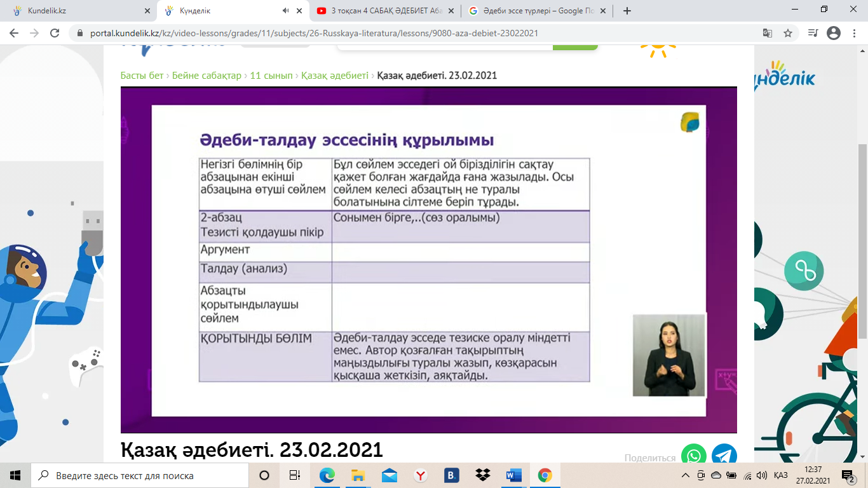This screenshot has width=868, height=488.
Task: Open Dropbox from the taskbar
Action: (x=482, y=475)
